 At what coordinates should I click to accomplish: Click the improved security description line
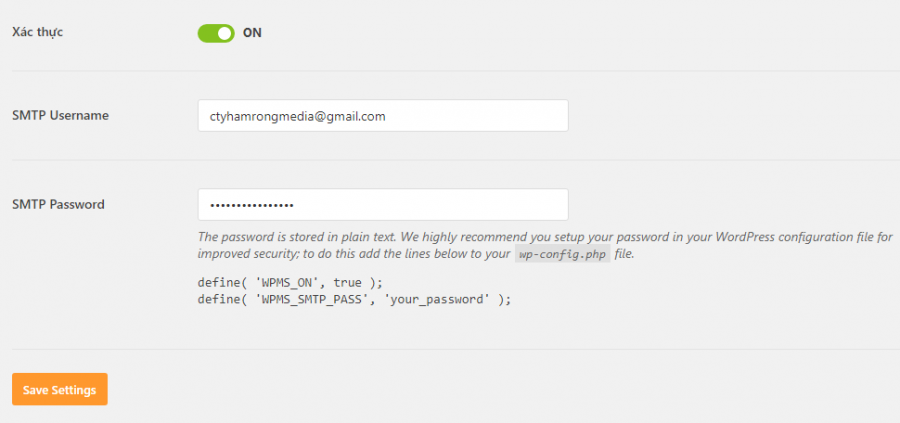click(x=416, y=254)
